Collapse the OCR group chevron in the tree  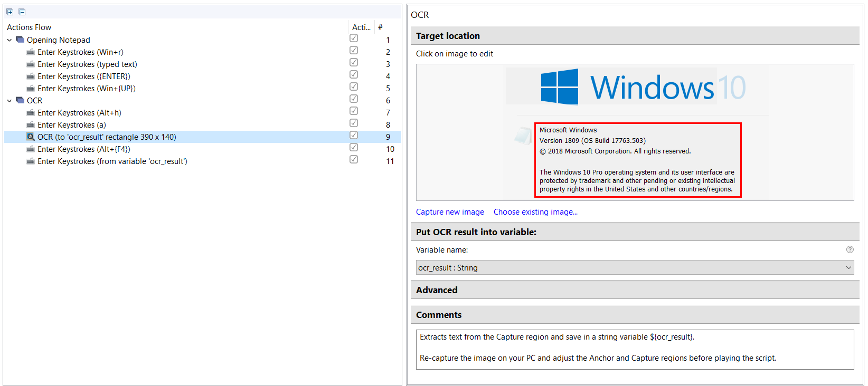click(9, 101)
